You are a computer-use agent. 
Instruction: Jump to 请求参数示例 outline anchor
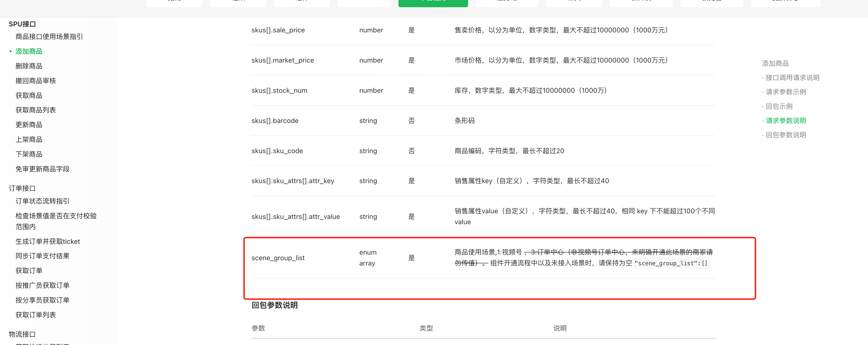(785, 92)
